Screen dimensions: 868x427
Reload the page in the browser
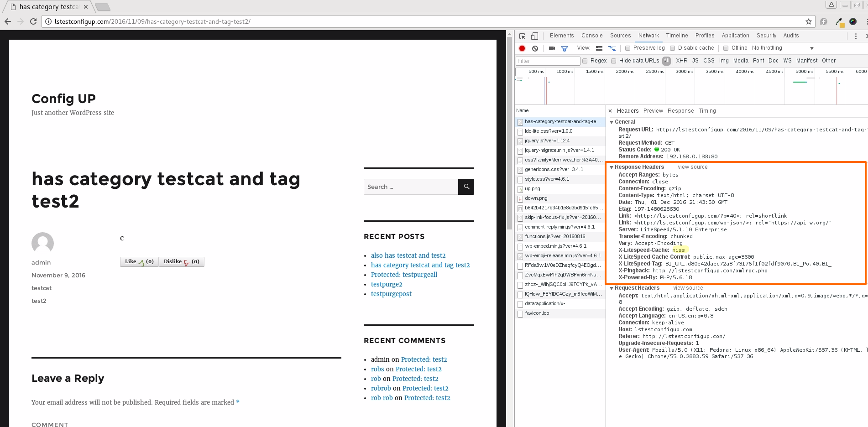coord(33,21)
